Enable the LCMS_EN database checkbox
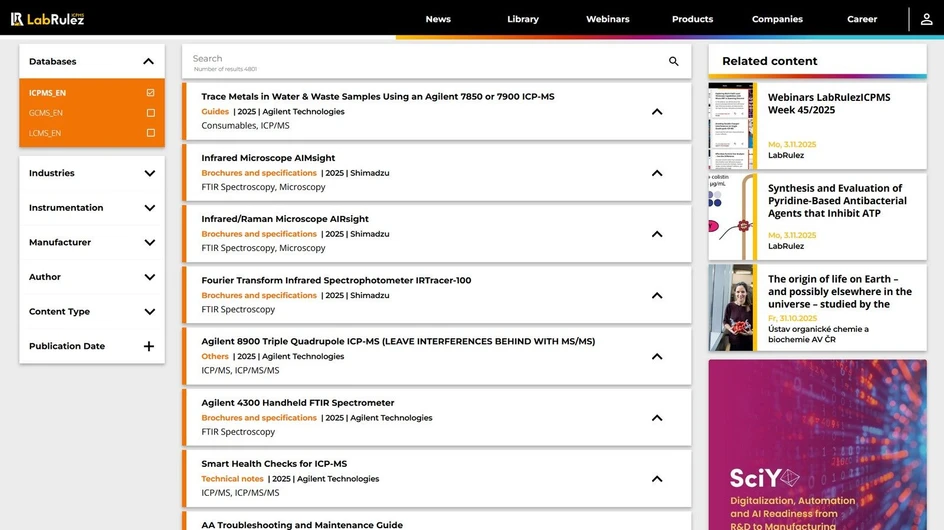This screenshot has height=530, width=944. 151,133
